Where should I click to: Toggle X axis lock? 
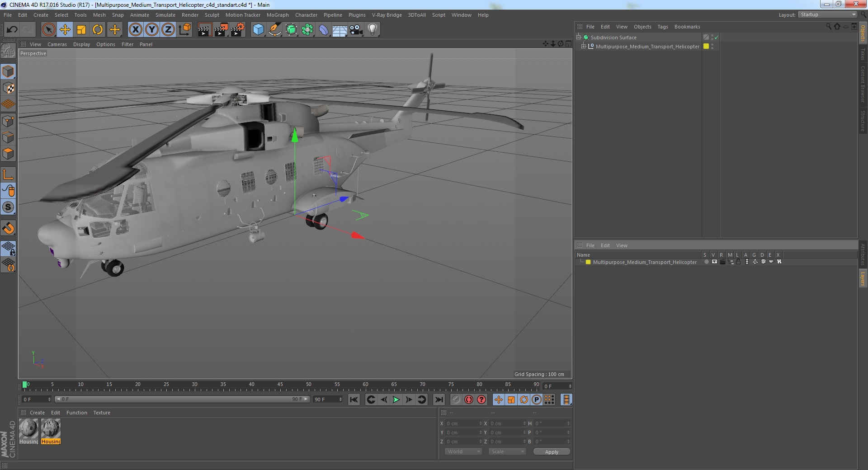[135, 30]
